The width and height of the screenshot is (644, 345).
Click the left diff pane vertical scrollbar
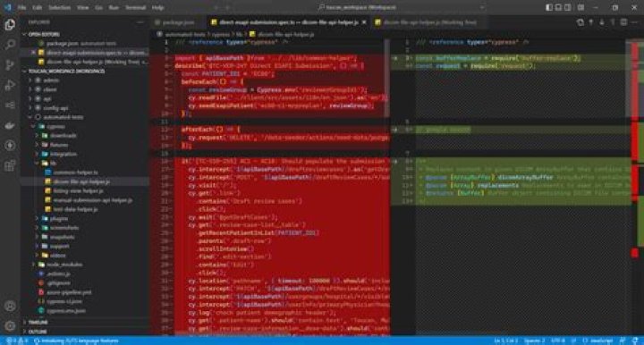coord(387,78)
